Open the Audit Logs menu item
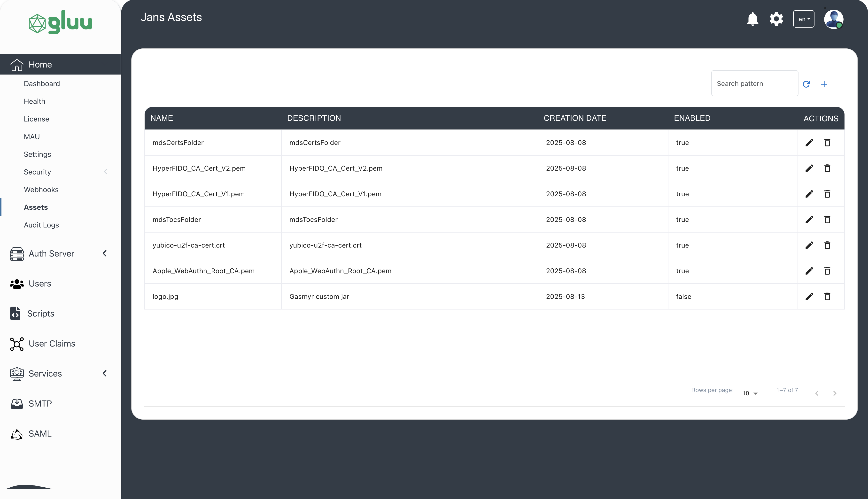Screen dimensions: 868x499 [41, 225]
